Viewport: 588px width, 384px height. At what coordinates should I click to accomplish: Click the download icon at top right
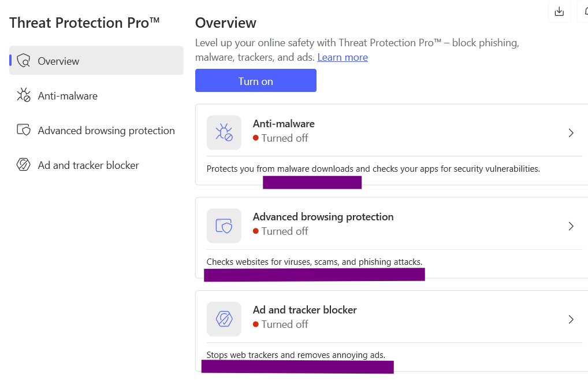(x=559, y=12)
